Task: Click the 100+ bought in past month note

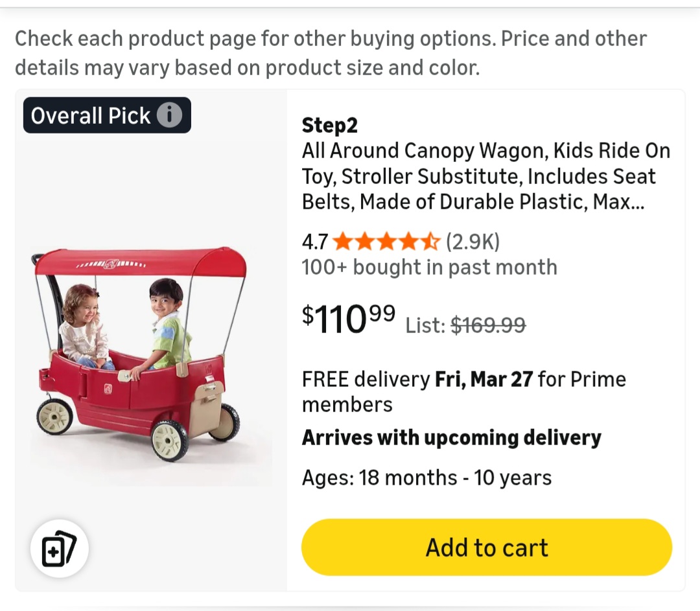Action: click(x=429, y=267)
